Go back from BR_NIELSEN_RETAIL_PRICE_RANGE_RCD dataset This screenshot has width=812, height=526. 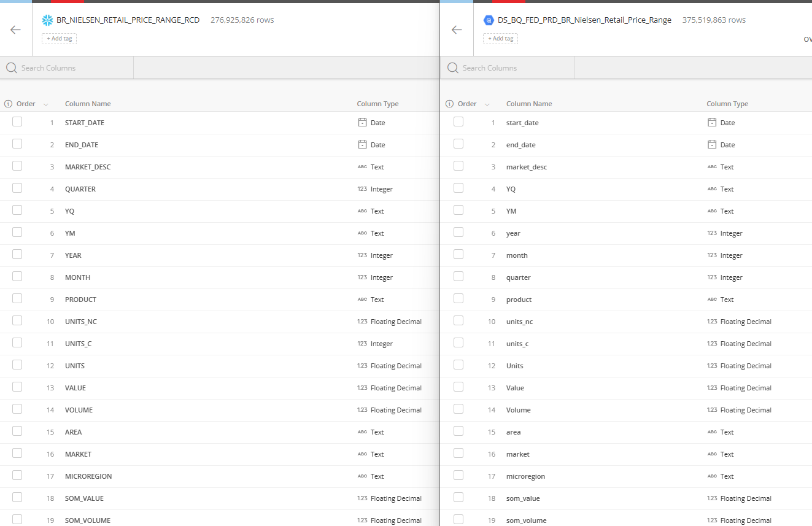(x=16, y=29)
